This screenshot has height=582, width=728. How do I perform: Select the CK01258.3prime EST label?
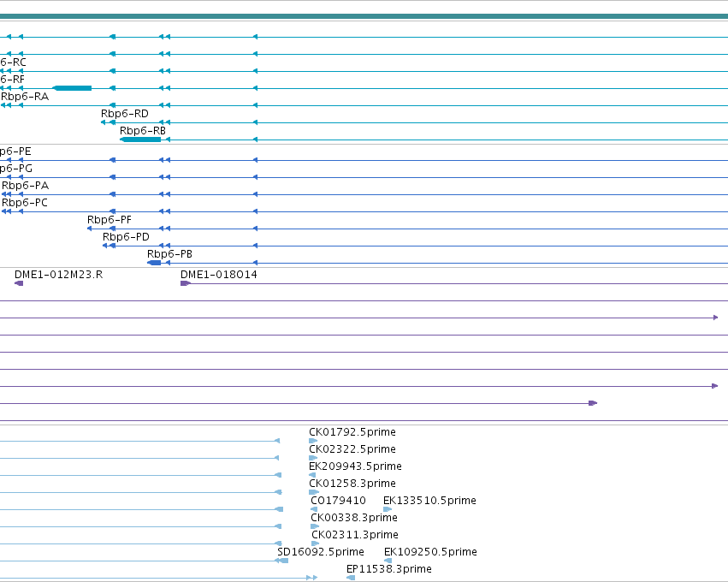click(352, 484)
